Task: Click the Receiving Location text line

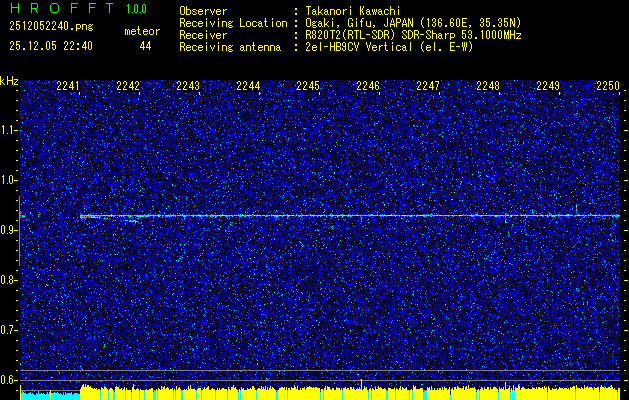Action: tap(350, 23)
